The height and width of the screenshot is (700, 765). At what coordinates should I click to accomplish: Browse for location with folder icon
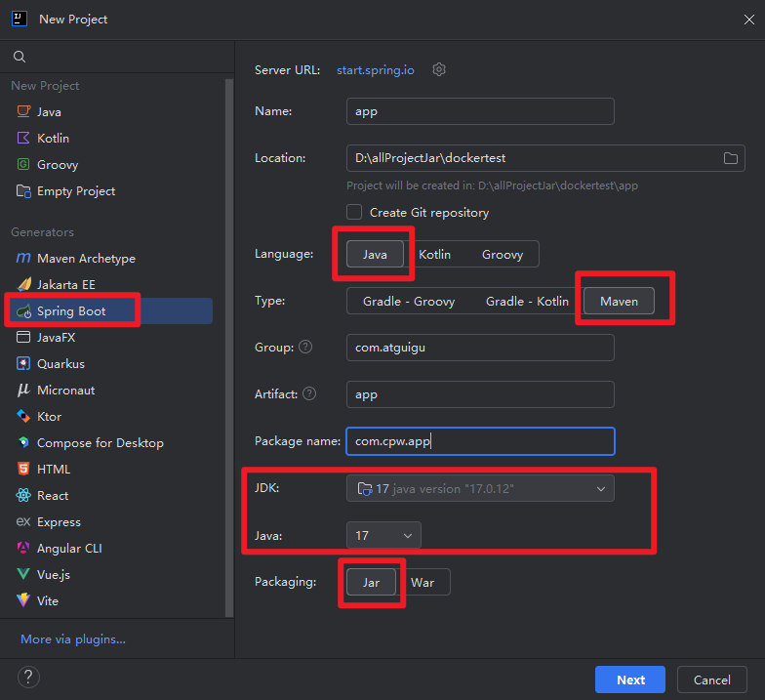coord(730,158)
